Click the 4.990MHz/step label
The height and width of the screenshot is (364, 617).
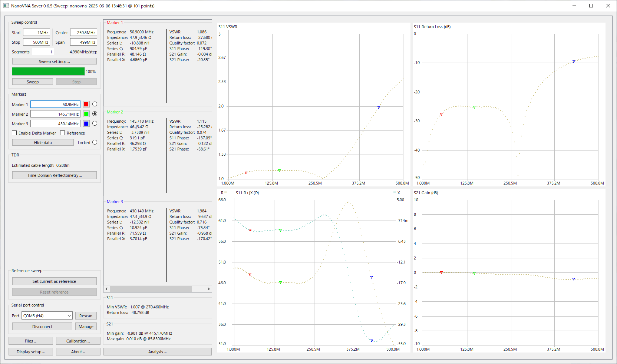pos(83,52)
